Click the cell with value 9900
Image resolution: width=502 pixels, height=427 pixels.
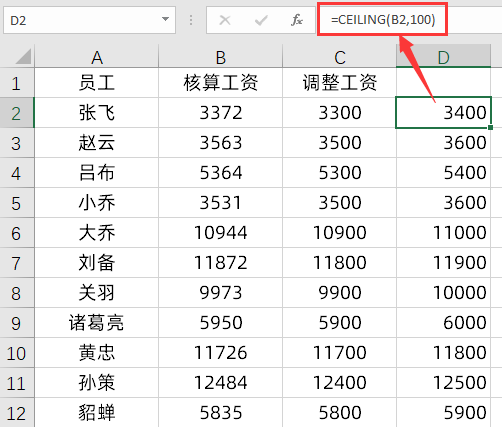point(339,293)
